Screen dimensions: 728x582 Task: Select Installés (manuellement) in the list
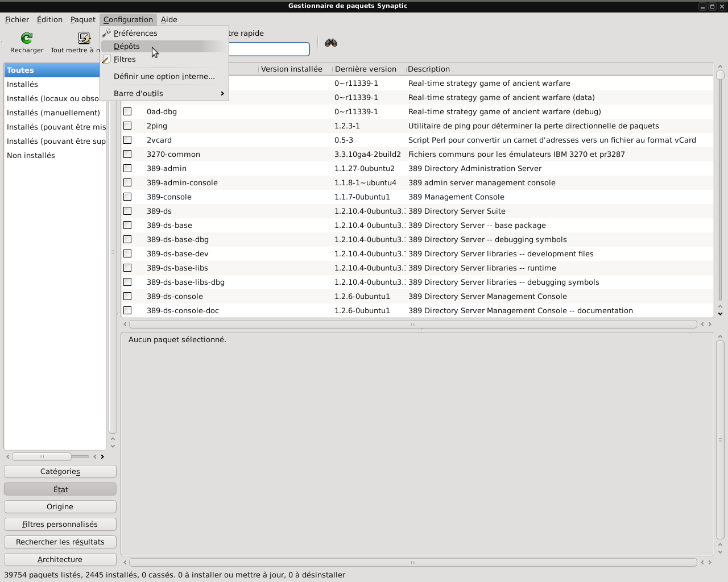coord(55,113)
